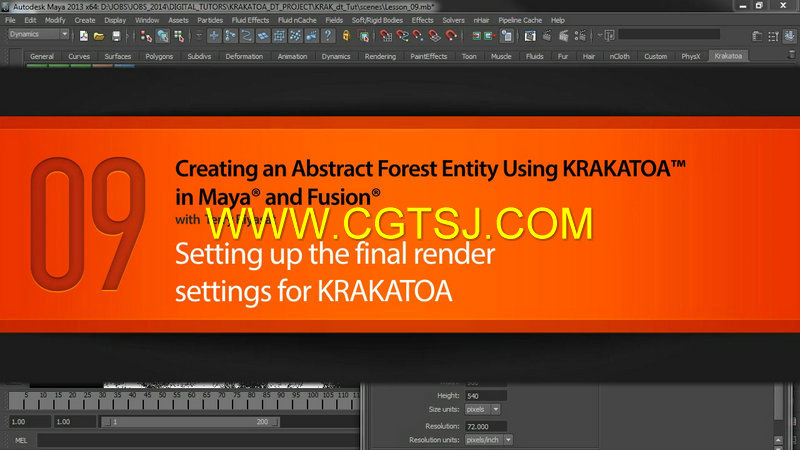Choose Select by component type icon
Image resolution: width=800 pixels, height=450 pixels.
click(179, 36)
